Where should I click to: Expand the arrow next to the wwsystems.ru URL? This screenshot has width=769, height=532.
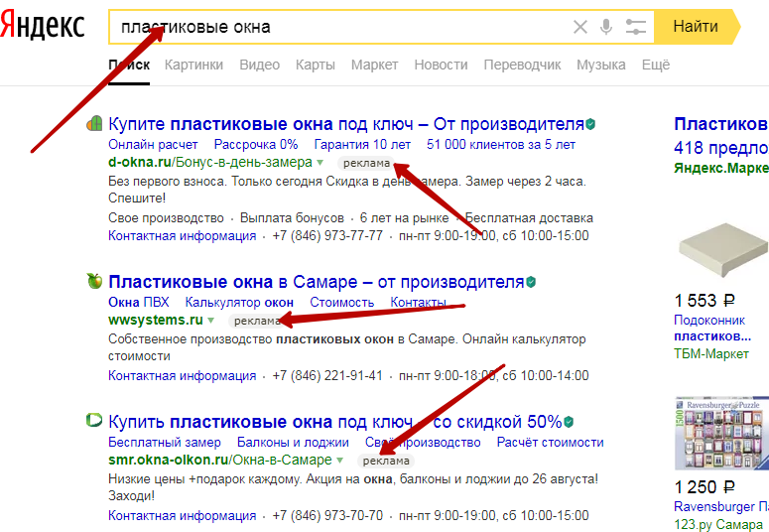tap(210, 321)
